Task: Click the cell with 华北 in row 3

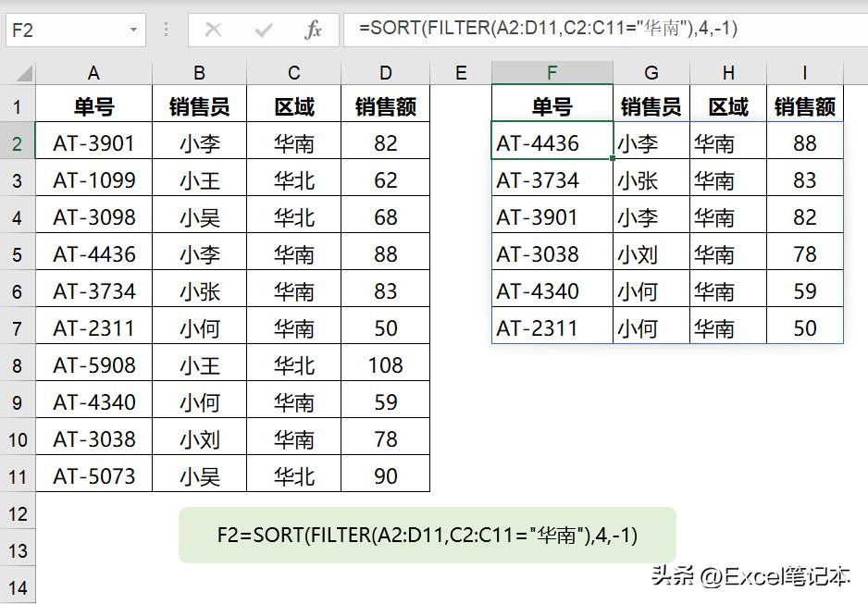Action: (293, 179)
